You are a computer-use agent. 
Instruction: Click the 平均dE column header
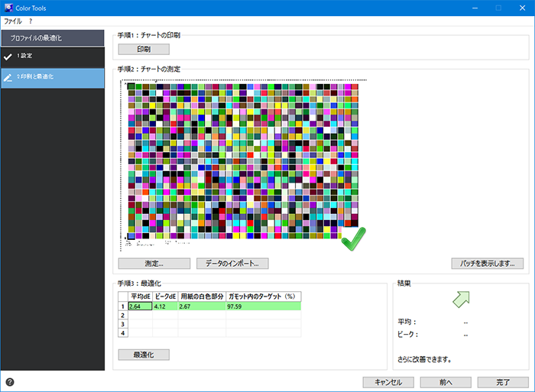(x=140, y=296)
